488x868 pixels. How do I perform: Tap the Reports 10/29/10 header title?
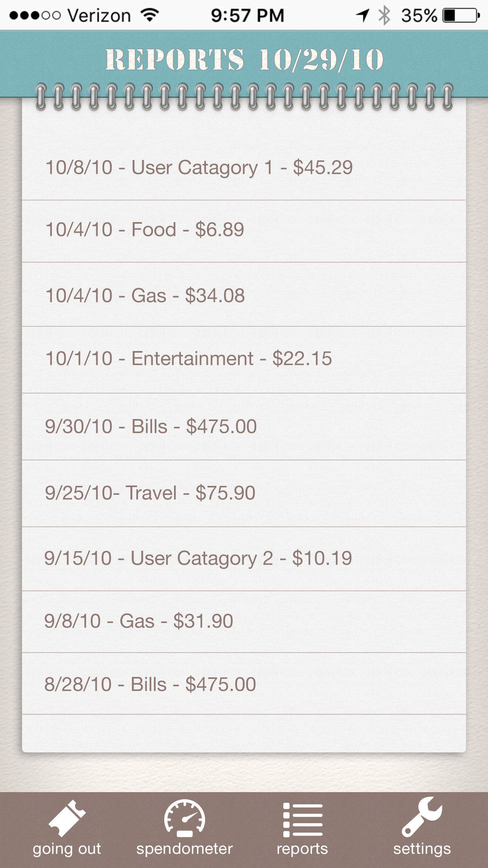point(244,60)
